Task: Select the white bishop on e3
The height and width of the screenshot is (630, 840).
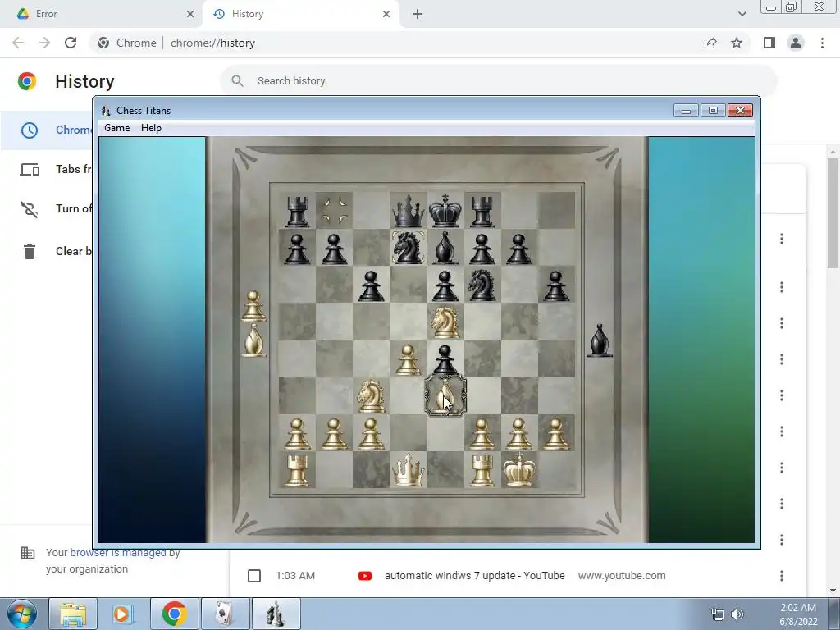Action: [445, 396]
